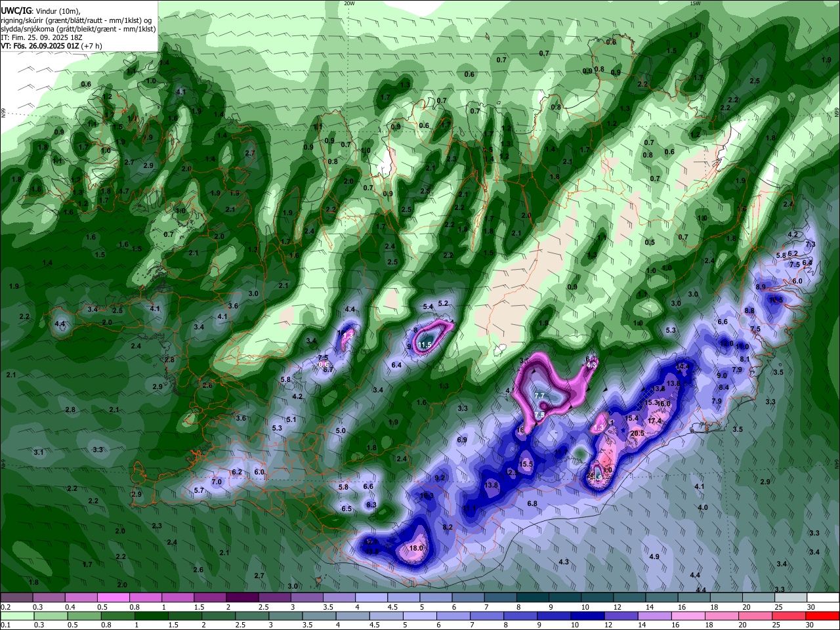Click the 16.0 precipitation value

coord(664,404)
